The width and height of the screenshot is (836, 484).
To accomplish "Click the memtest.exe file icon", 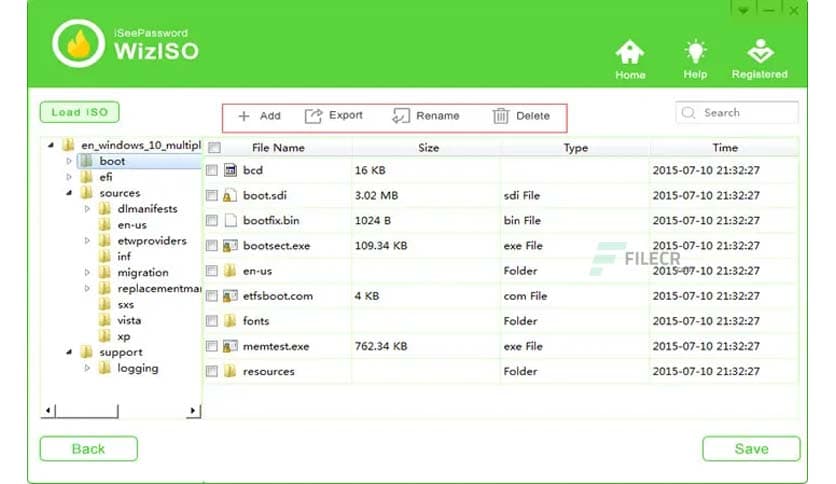I will 230,346.
